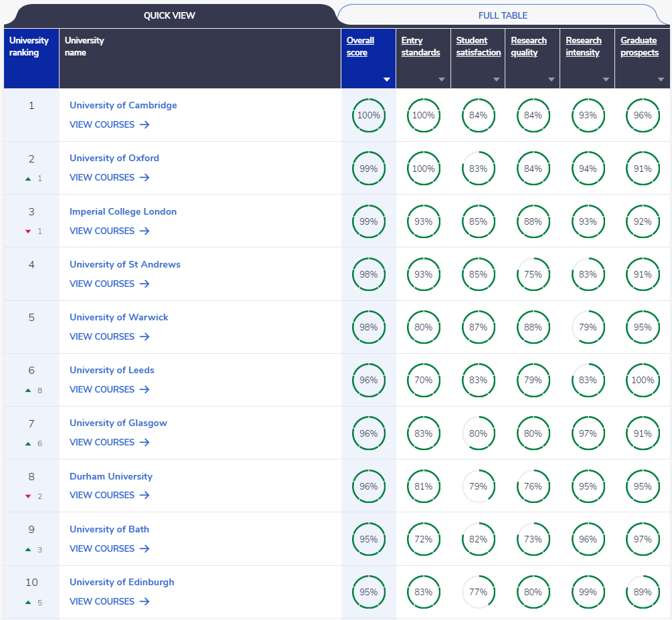Click Oxford's green up-arrow rank change
The width and height of the screenshot is (672, 620).
(x=28, y=179)
